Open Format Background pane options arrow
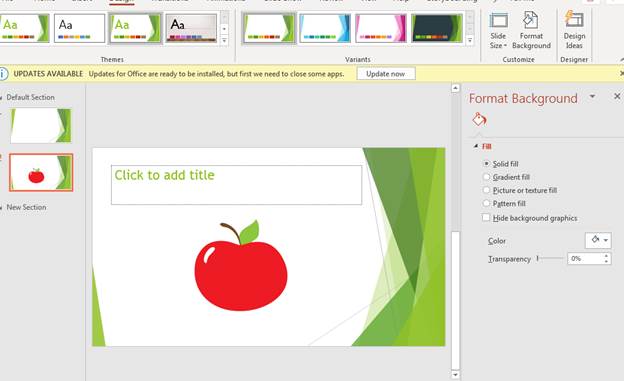The width and height of the screenshot is (624, 381). [x=592, y=97]
